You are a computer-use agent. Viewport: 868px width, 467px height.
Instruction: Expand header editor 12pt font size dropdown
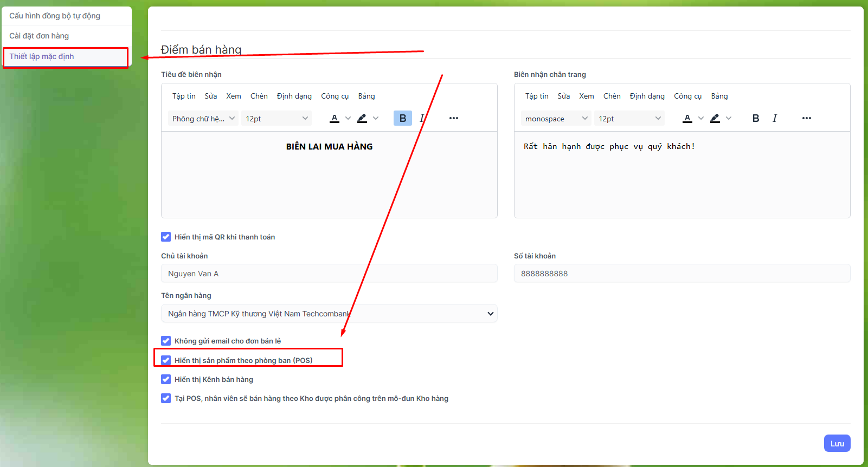277,119
